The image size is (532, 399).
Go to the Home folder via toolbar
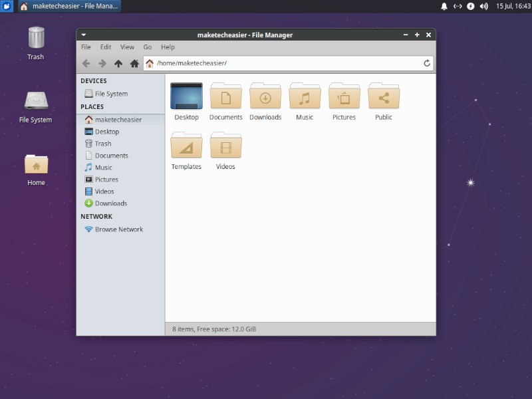click(x=134, y=63)
